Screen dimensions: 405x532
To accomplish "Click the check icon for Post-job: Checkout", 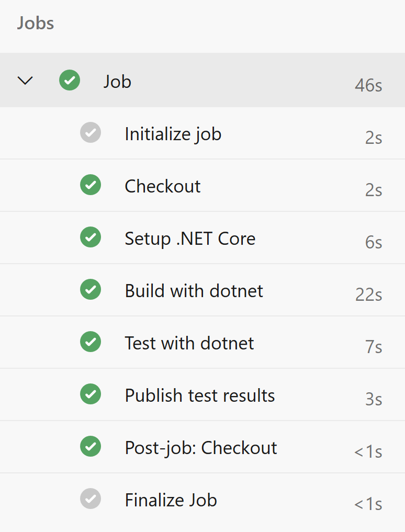I will coord(91,447).
